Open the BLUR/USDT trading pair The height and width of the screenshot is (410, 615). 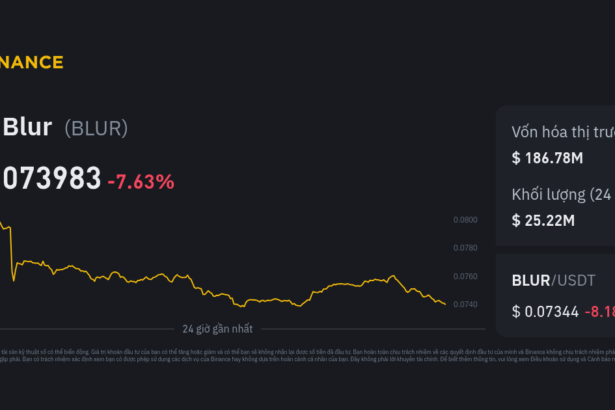[x=552, y=281]
